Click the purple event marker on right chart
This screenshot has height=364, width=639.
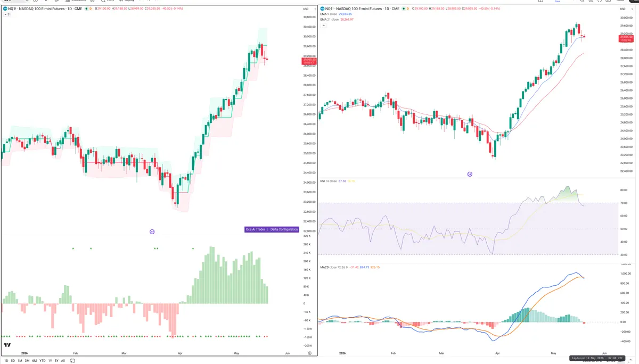coord(470,174)
